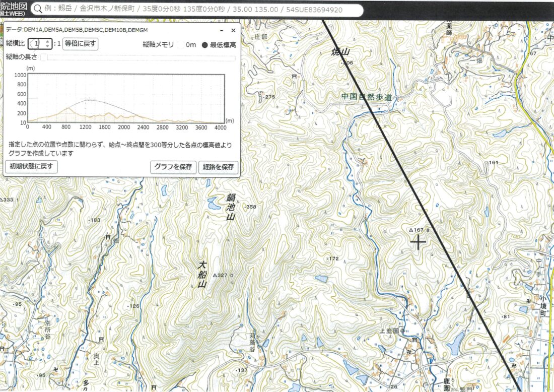This screenshot has height=392, width=554.
Task: Focus the place name search box
Action: (197, 10)
